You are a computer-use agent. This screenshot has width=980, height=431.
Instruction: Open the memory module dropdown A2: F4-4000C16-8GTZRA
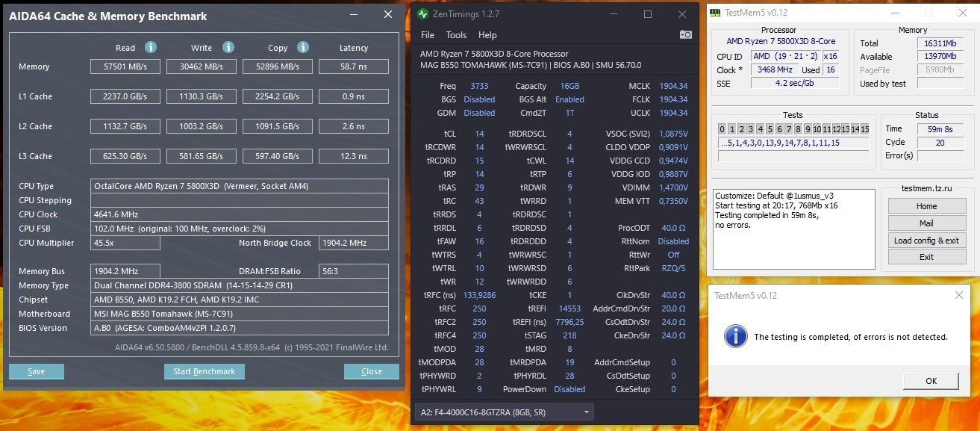pos(505,412)
